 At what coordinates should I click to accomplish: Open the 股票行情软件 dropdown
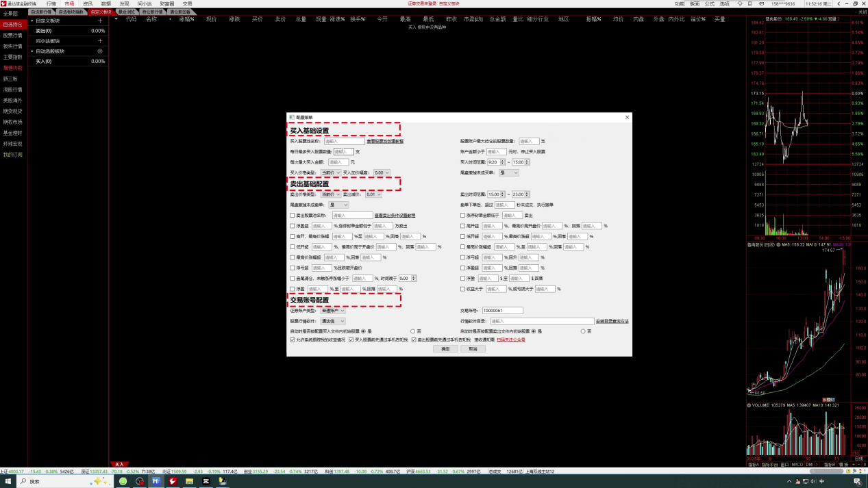point(333,321)
